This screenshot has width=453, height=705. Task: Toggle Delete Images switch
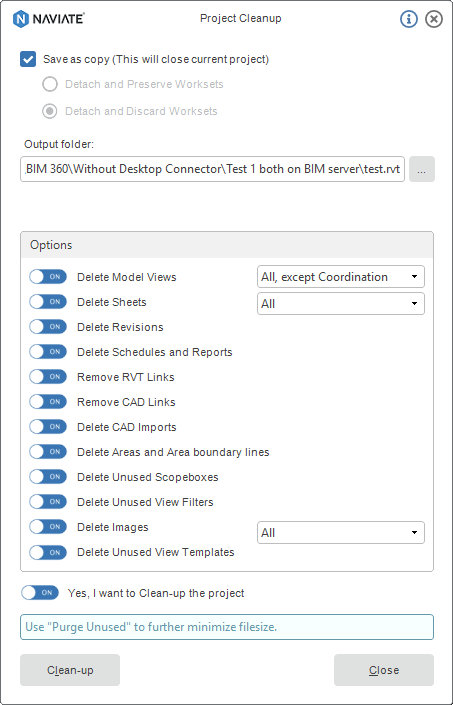click(x=48, y=527)
